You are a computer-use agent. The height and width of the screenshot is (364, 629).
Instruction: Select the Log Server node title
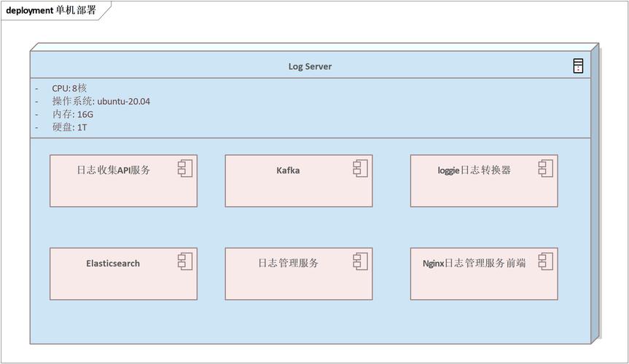tap(310, 66)
